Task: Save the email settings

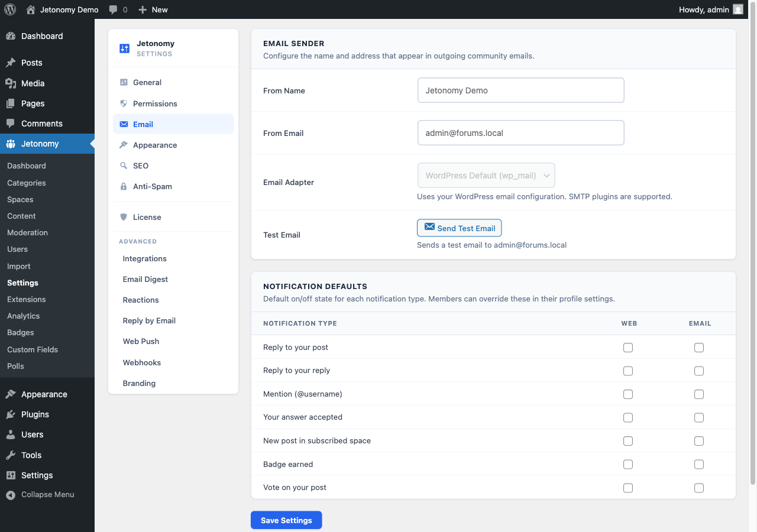Action: (x=286, y=520)
